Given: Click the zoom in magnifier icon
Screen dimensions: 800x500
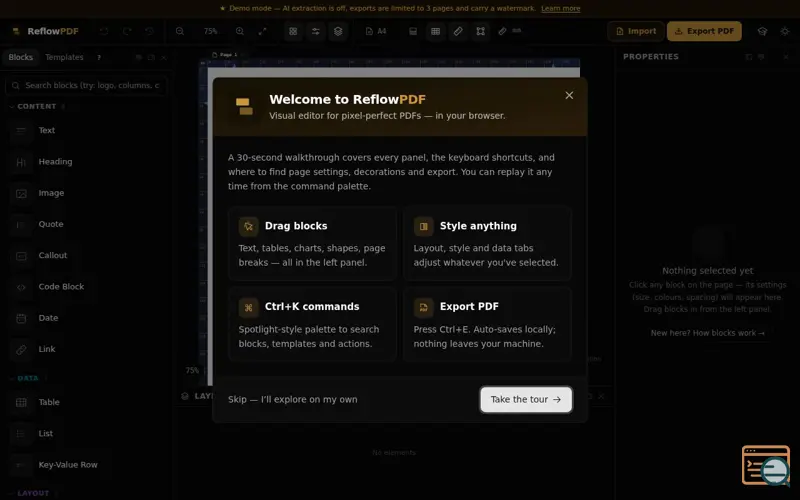Looking at the screenshot, I should coord(240,31).
